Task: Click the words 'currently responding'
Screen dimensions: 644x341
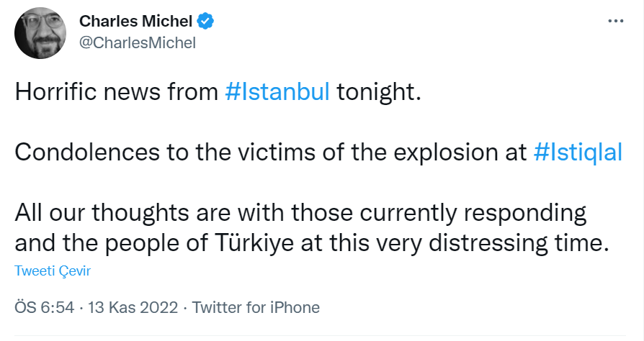Action: 473,213
